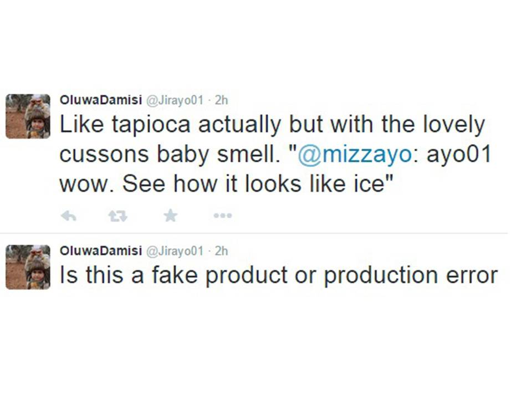
Task: Open the @mizzayo mention link
Action: point(355,155)
